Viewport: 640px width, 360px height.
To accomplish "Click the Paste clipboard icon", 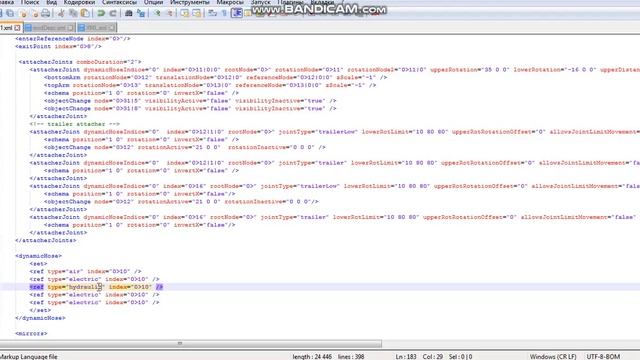I will [85, 13].
